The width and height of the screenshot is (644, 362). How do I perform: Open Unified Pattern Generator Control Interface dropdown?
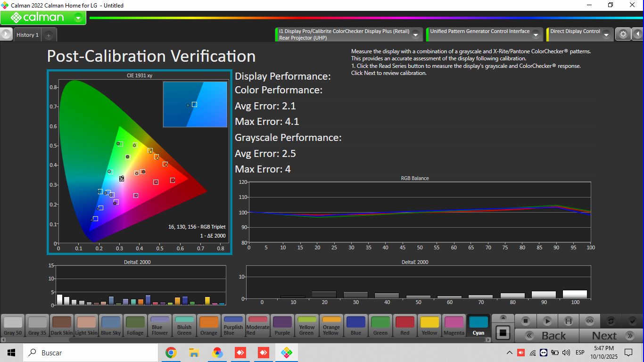coord(537,35)
